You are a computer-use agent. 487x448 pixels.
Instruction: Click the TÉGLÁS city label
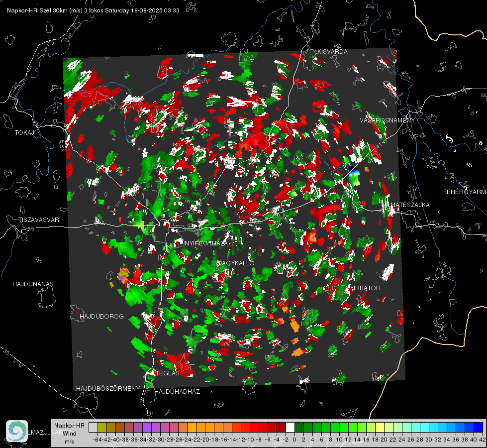pyautogui.click(x=168, y=373)
